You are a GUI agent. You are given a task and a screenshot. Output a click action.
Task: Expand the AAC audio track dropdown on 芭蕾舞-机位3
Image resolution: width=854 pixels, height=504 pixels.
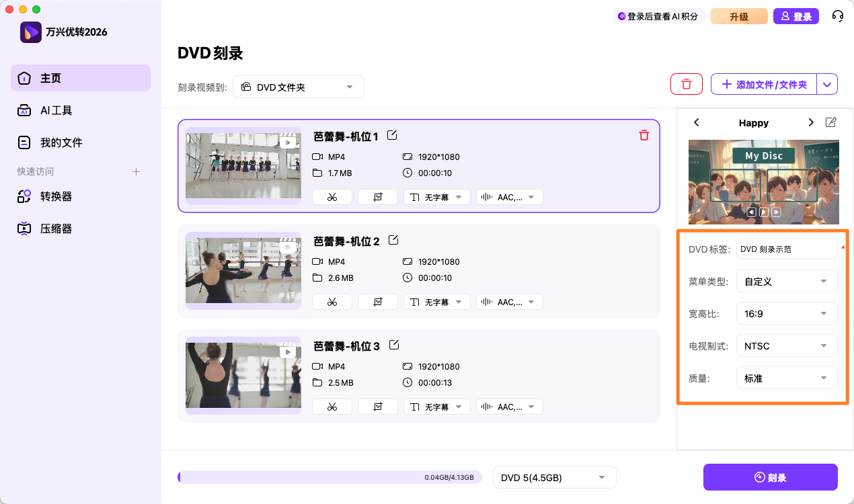pos(509,406)
